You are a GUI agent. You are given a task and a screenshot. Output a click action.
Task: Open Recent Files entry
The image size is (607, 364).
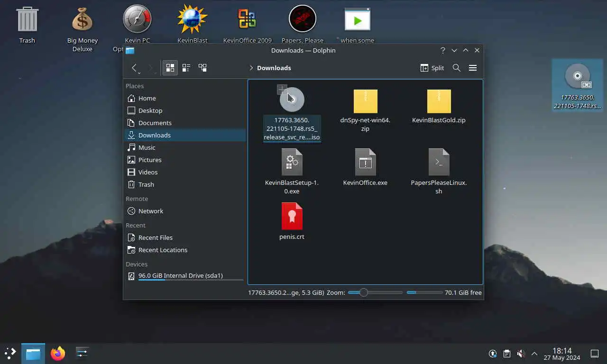[184, 237]
